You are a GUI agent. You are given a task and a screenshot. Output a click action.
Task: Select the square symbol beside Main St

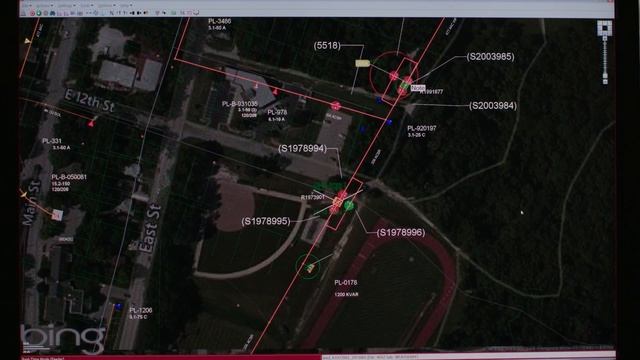(57, 215)
